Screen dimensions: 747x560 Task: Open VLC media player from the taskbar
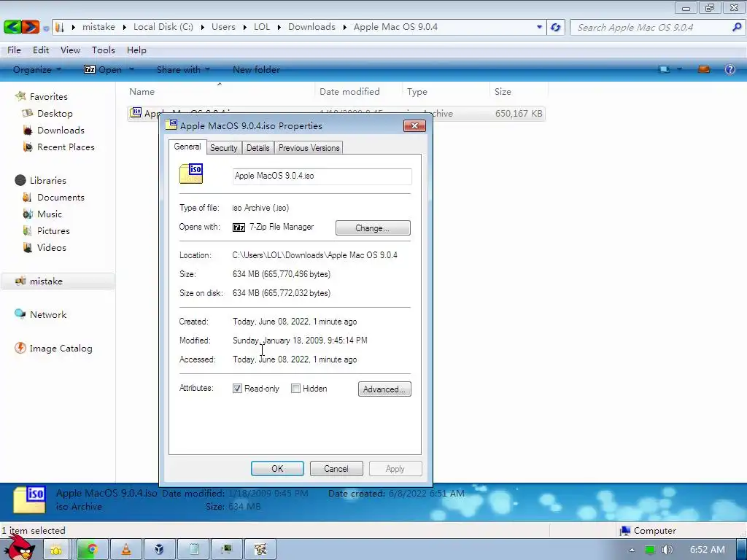pyautogui.click(x=126, y=550)
